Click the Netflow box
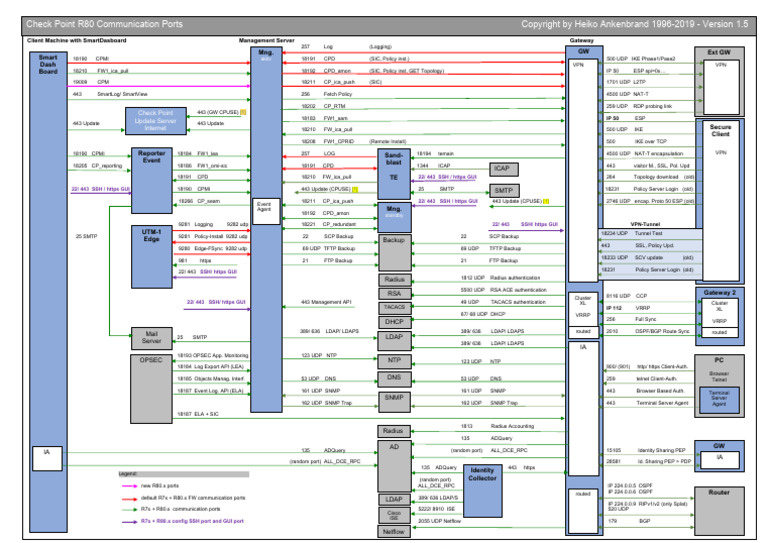The image size is (768, 543). (x=394, y=531)
